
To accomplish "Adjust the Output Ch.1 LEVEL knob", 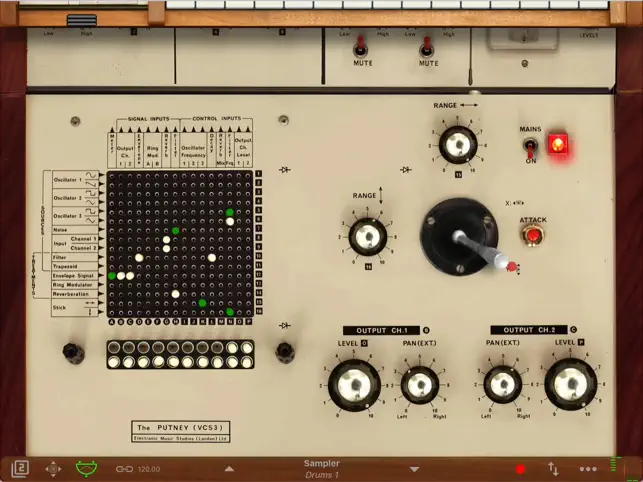I will tap(354, 385).
